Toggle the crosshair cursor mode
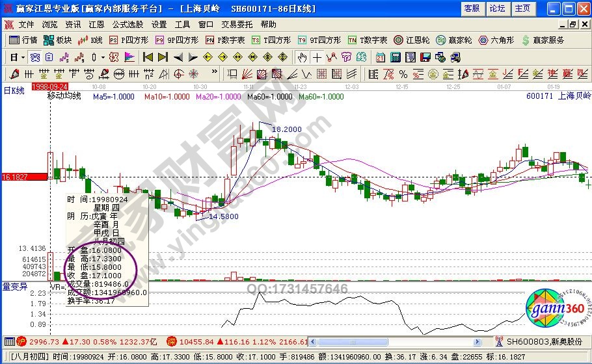This screenshot has height=364, width=592. pos(316,57)
